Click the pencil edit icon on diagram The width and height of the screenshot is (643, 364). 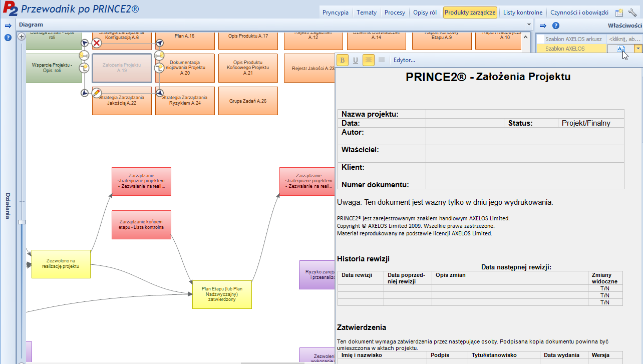tap(97, 93)
